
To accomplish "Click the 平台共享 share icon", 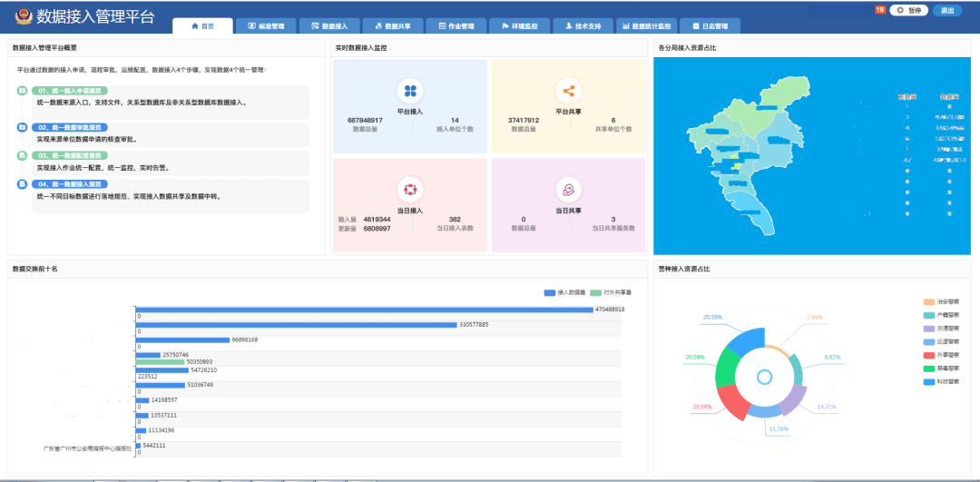I will (569, 91).
